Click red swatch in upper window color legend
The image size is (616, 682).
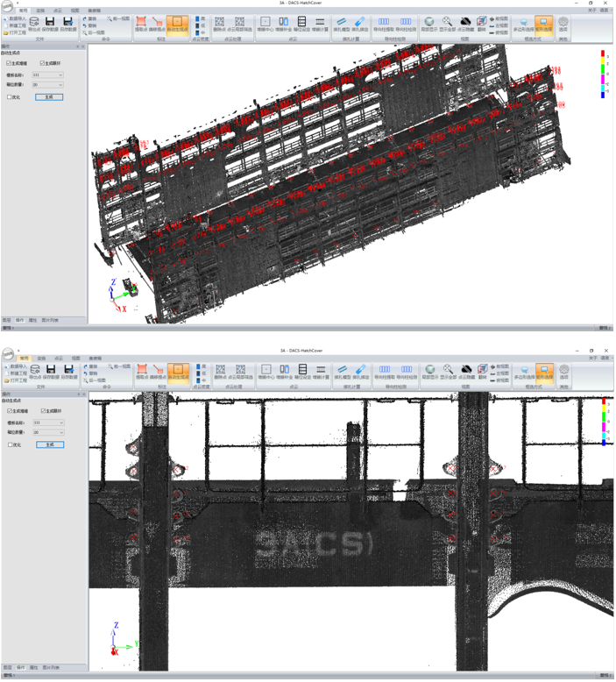[x=603, y=54]
